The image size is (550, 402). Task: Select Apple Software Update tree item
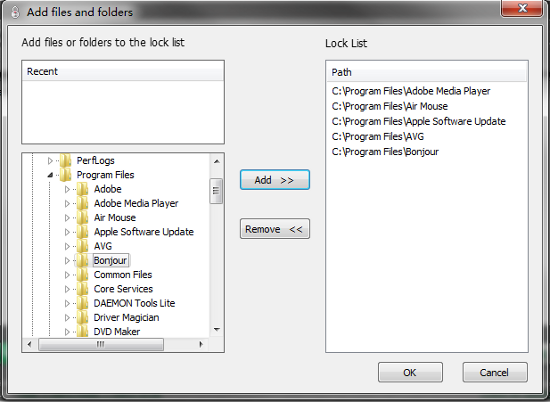click(143, 232)
